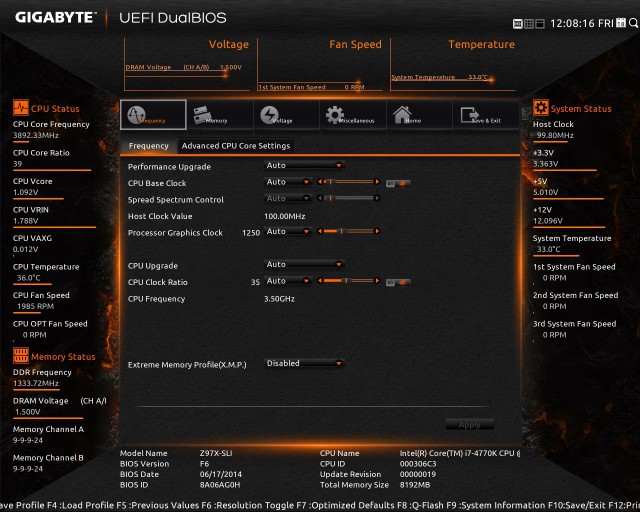
Task: Click the Apply button
Action: click(470, 425)
